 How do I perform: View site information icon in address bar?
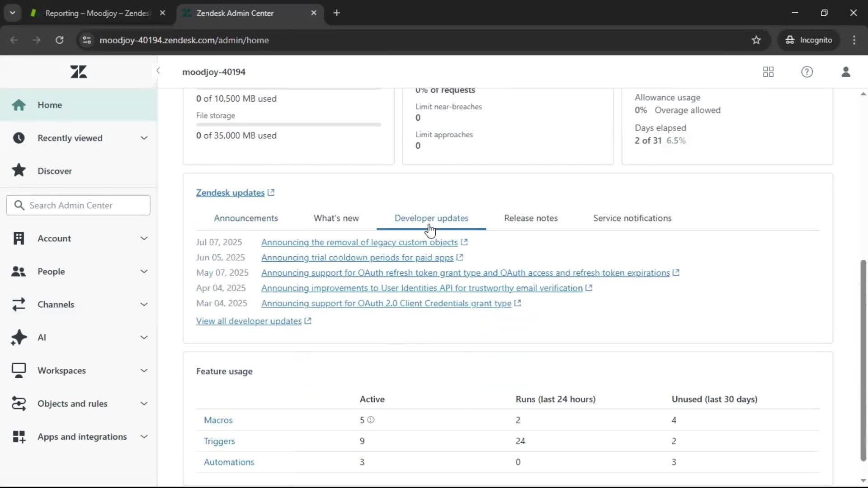[x=87, y=40]
